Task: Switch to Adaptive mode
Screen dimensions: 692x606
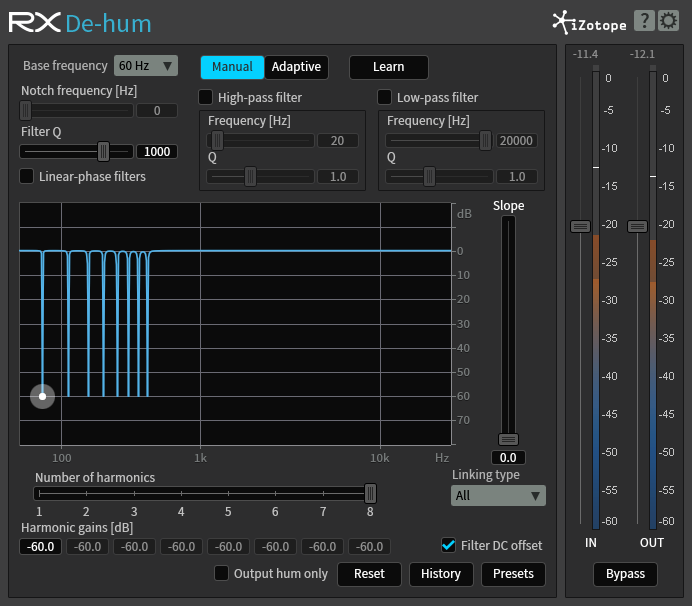Action: click(296, 67)
